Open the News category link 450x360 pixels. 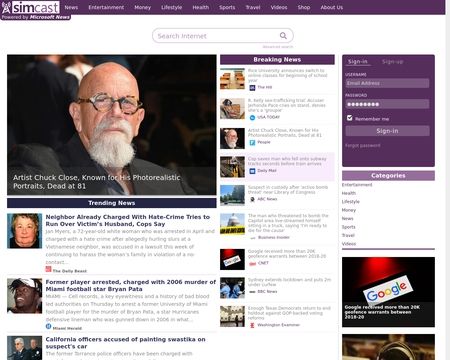347,219
